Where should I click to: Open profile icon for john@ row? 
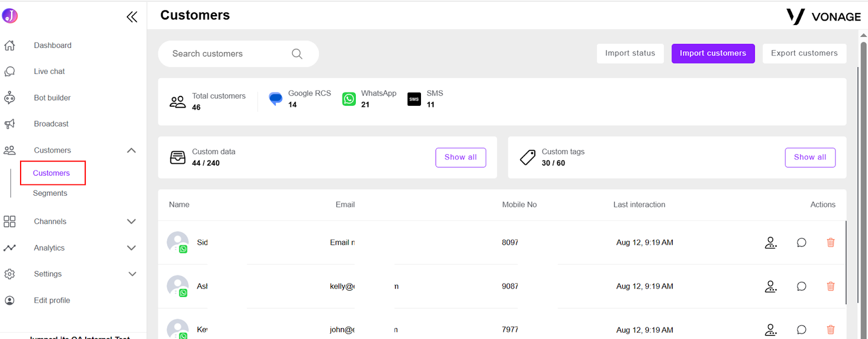[771, 330]
